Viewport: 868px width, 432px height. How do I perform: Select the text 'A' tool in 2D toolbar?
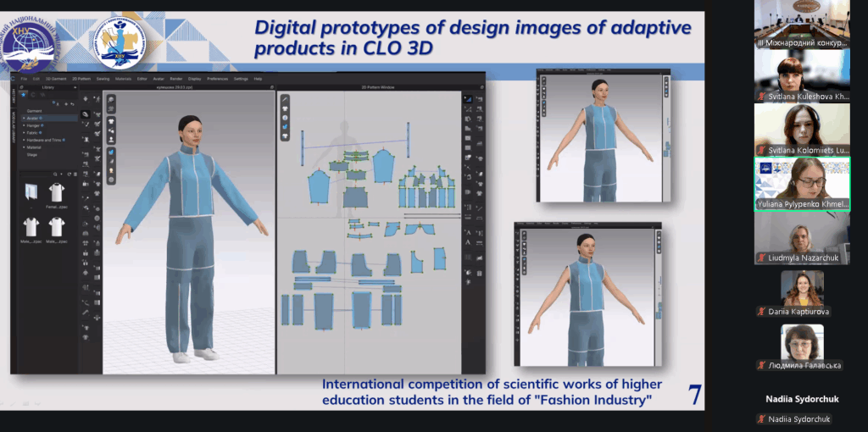click(468, 241)
